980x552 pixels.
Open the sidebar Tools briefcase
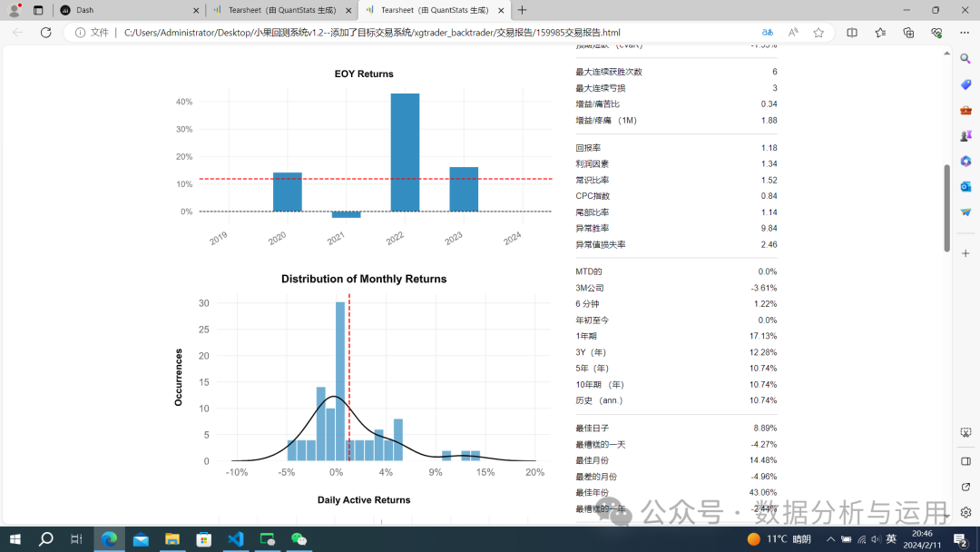pos(965,110)
